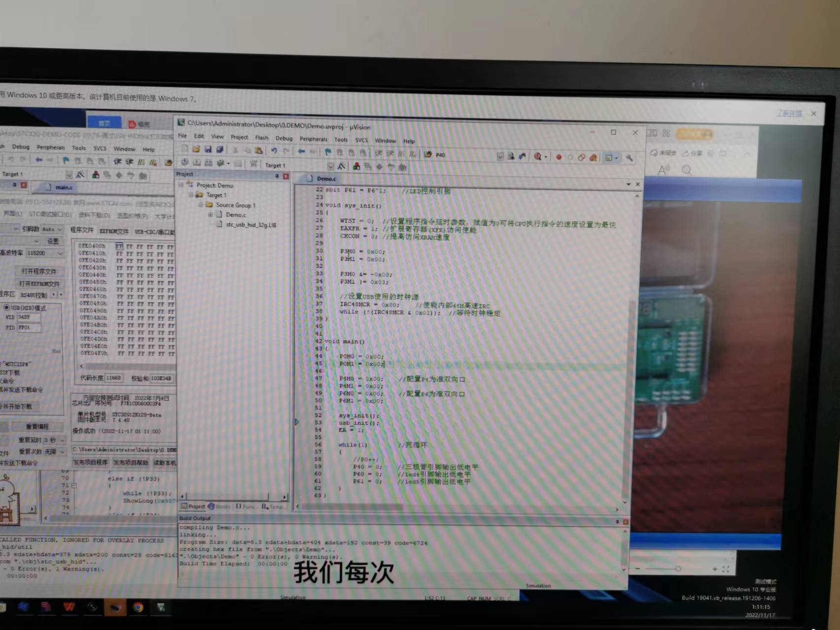
Task: Select stc_usb_hid_32g.LIB in the project tree
Action: click(251, 225)
